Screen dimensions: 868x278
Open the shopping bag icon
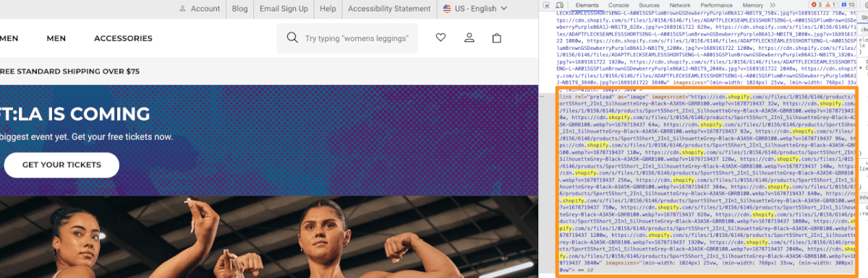497,38
